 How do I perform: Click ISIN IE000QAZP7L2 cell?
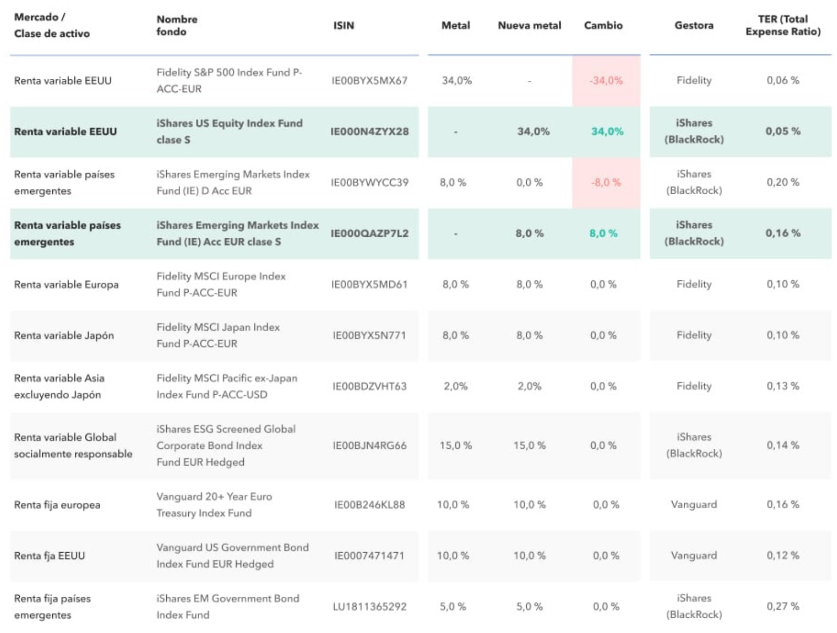(x=369, y=234)
